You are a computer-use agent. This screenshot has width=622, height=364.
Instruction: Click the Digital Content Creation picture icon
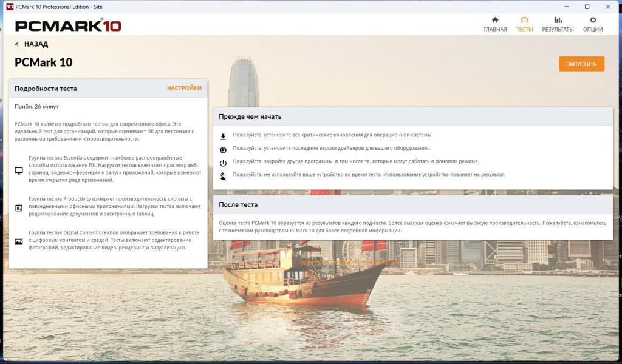[x=19, y=241]
